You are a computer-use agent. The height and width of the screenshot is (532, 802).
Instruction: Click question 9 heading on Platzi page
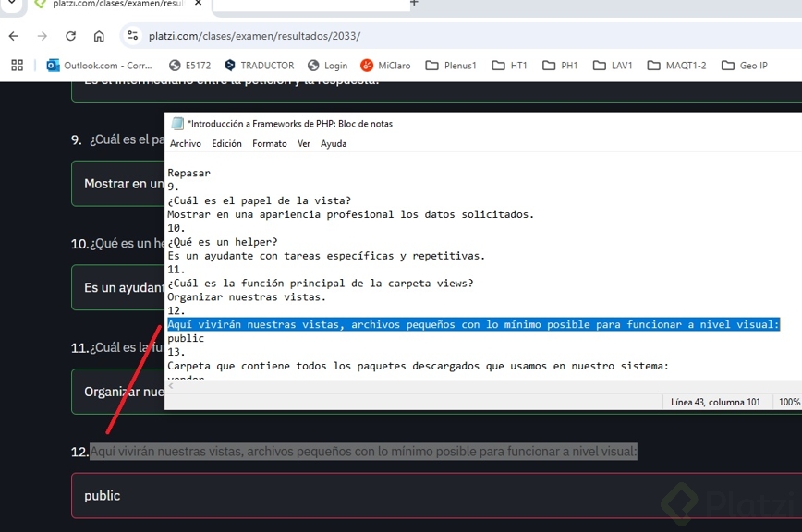pos(117,139)
